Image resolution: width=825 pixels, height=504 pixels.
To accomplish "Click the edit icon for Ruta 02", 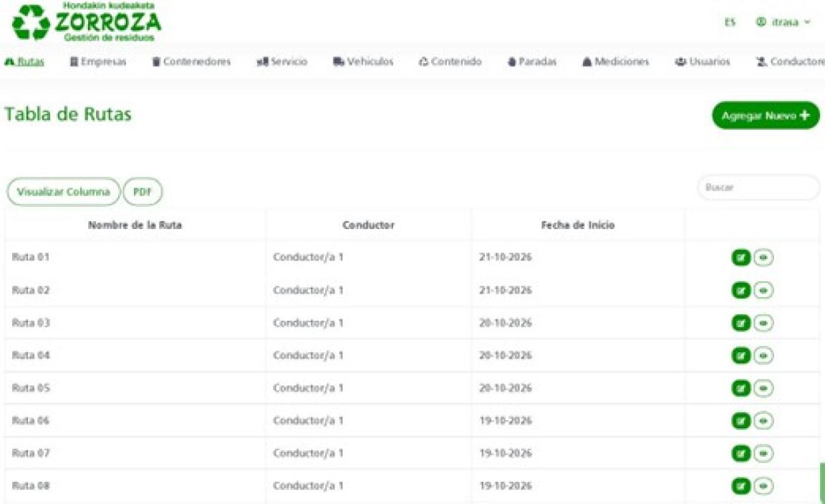I will (x=740, y=290).
